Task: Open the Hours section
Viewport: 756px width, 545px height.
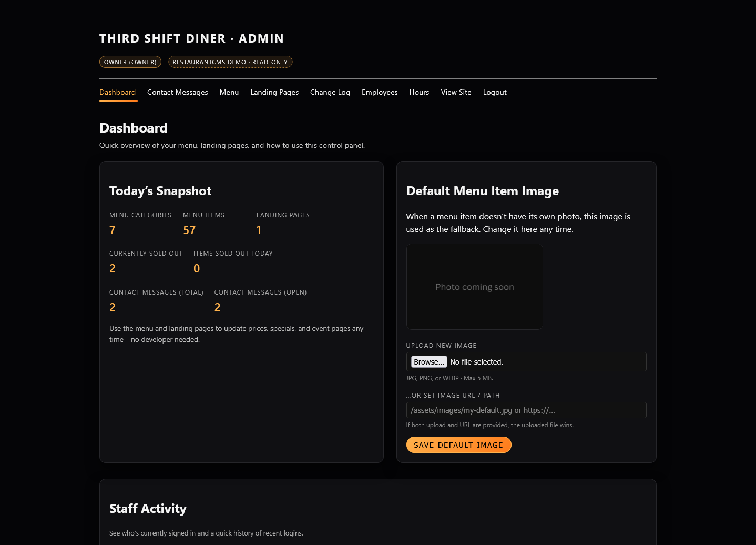Action: 418,92
